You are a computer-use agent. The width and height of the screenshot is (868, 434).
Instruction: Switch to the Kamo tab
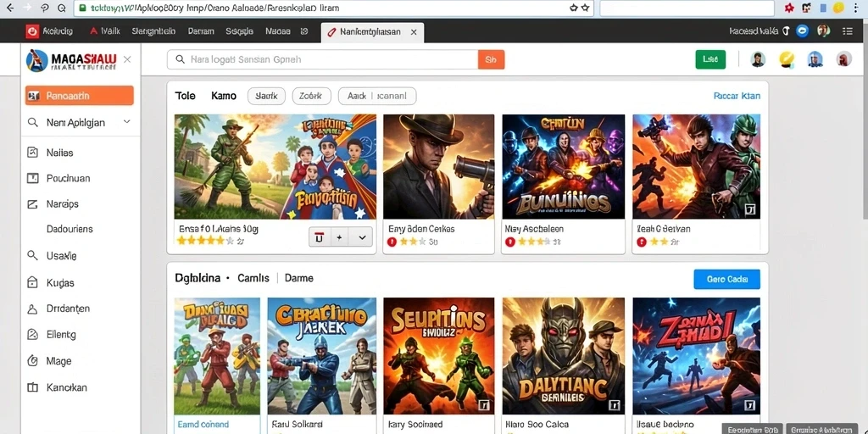[x=224, y=96]
